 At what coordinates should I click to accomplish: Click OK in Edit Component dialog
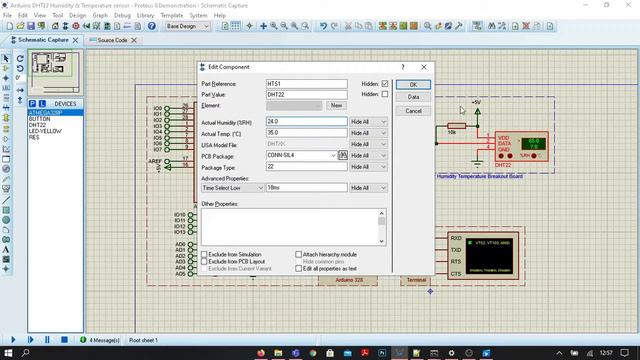pyautogui.click(x=413, y=84)
